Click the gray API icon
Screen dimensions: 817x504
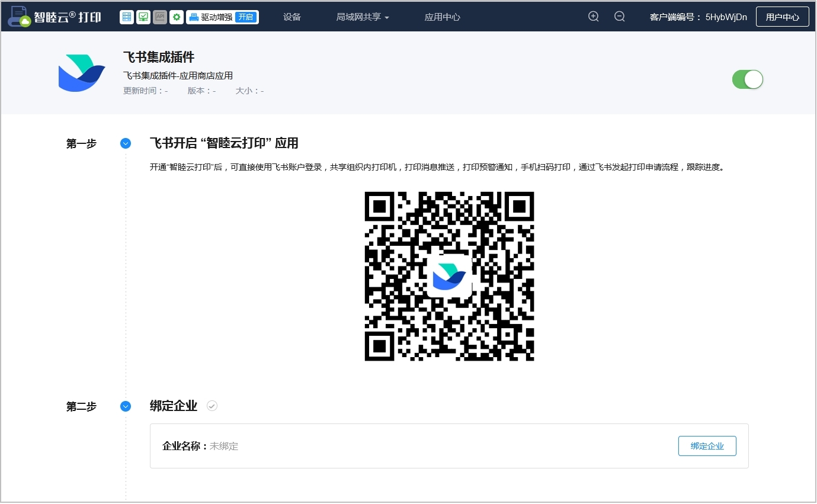(159, 17)
